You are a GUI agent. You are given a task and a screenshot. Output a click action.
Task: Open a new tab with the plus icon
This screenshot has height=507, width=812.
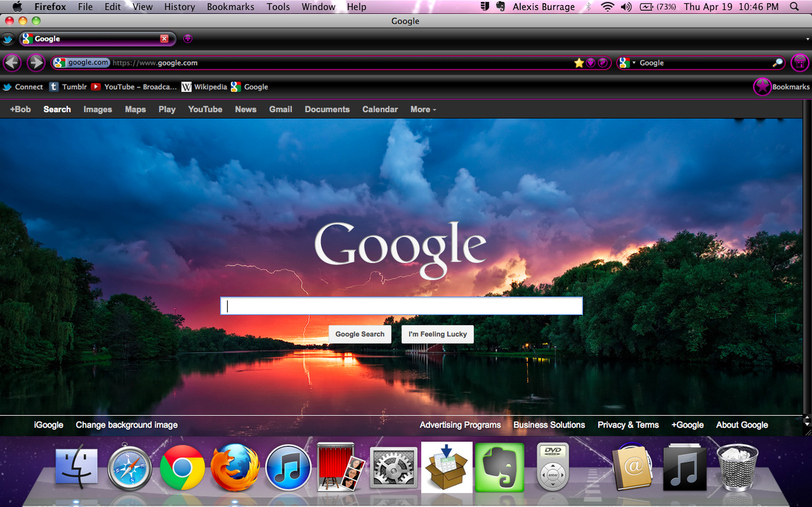click(187, 39)
